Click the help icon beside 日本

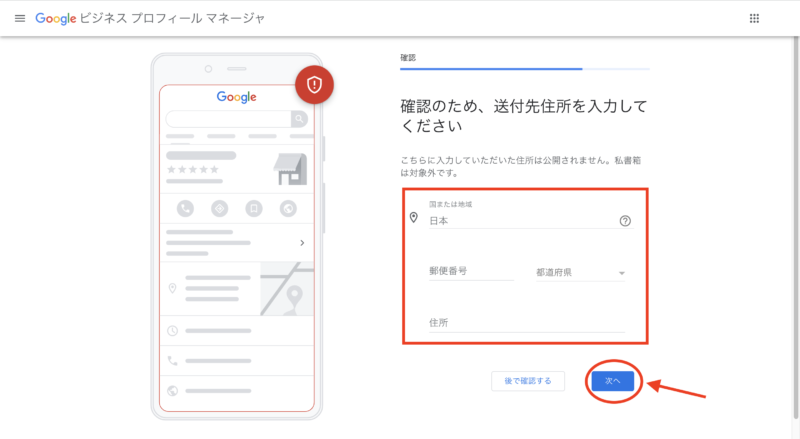pos(625,221)
